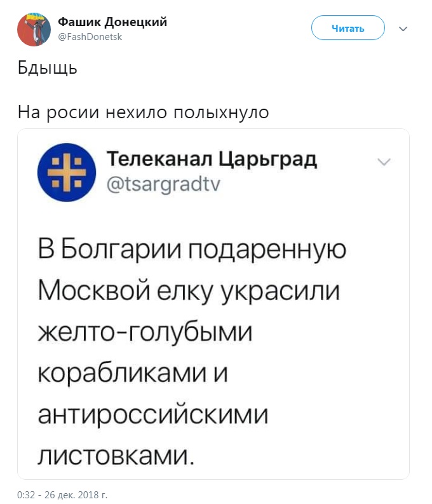Viewport: 432px width, 504px height.
Task: Open the Телеканал Царьград account name
Action: click(211, 158)
